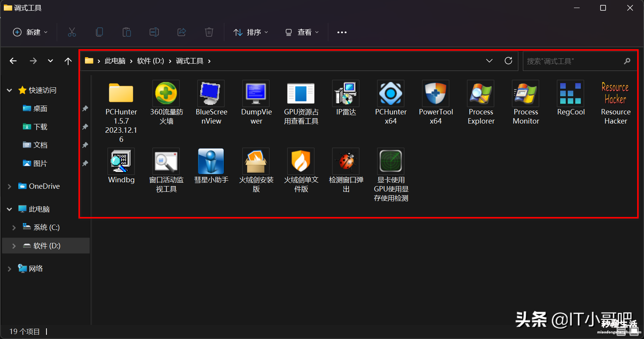This screenshot has height=339, width=644.
Task: Select the 360流量防火墙 icon
Action: [166, 93]
